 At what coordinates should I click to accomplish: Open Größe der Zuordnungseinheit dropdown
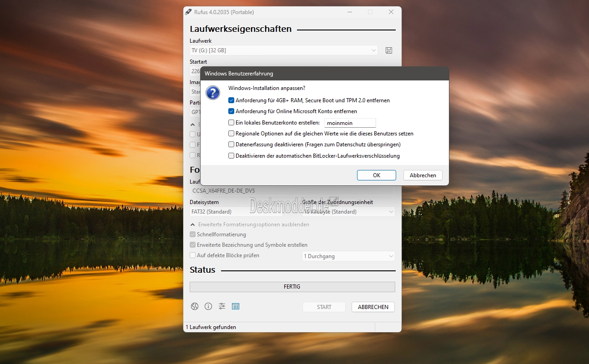pos(348,212)
